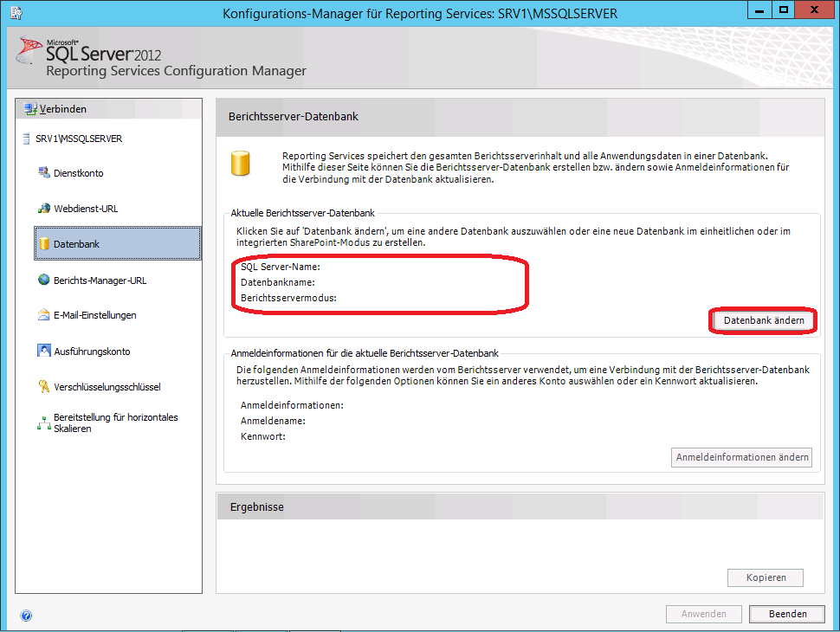The height and width of the screenshot is (632, 840).
Task: Click the Berichtsservermodus label
Action: click(x=288, y=298)
